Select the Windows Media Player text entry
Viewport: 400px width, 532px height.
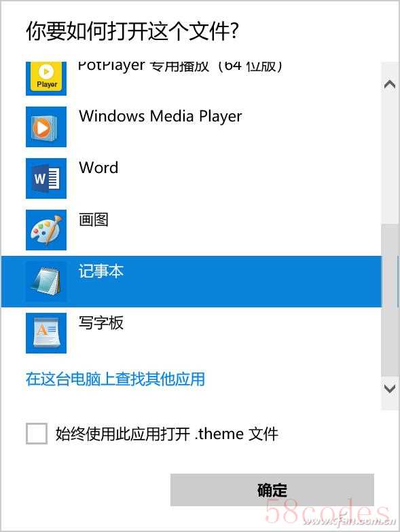(x=160, y=117)
